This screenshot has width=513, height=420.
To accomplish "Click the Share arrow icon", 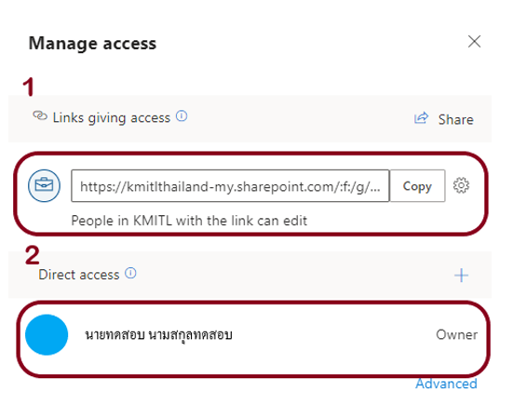I will click(421, 118).
